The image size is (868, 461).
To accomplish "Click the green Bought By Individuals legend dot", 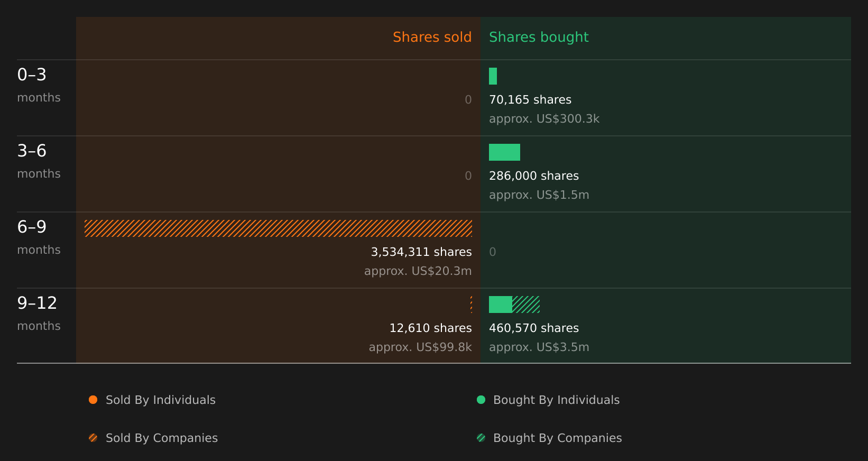I will click(x=481, y=400).
